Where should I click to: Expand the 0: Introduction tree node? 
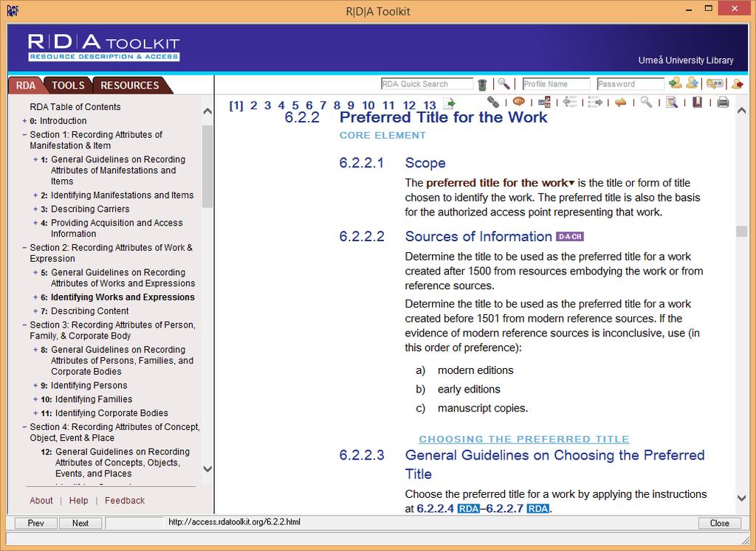[x=24, y=121]
